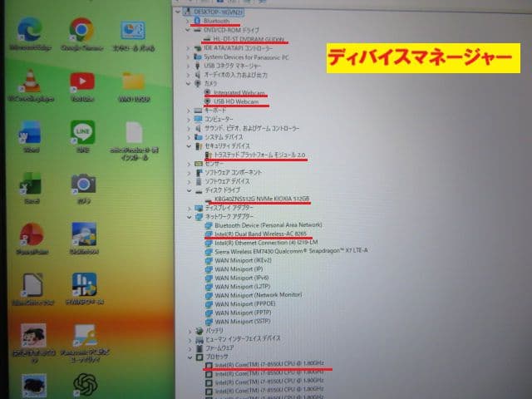Screen dimensions: 532x399
Task: Select WAN Miniport (L2TP)
Action: point(243,287)
